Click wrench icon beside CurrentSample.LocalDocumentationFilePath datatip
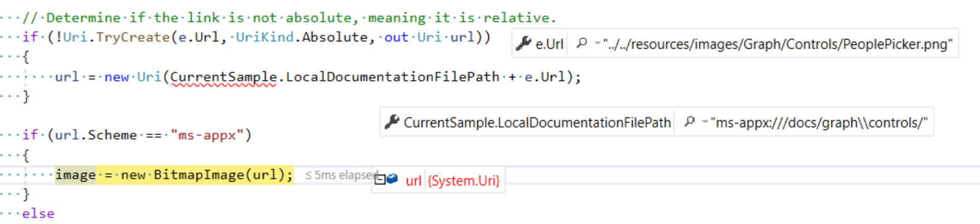Screen dimensions: 980x224 click(392, 122)
